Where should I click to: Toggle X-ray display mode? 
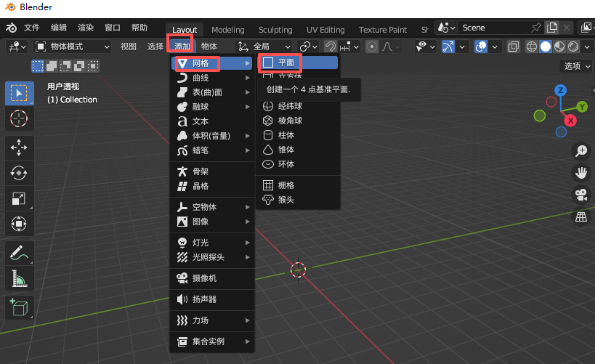click(514, 46)
